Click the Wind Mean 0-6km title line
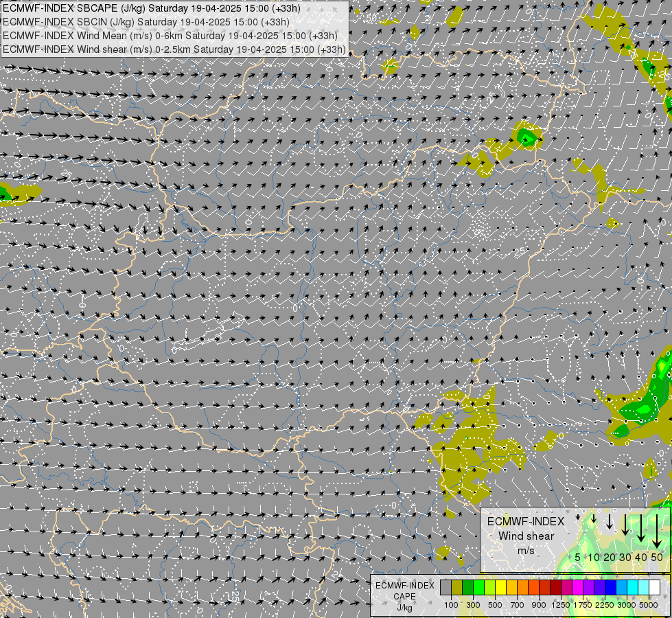Screen dimensions: 672x618 [x=170, y=36]
